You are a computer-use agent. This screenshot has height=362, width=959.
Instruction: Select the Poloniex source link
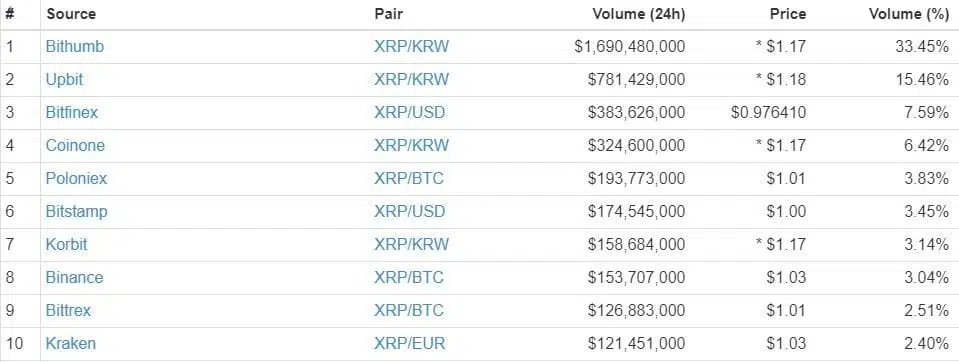pos(76,179)
